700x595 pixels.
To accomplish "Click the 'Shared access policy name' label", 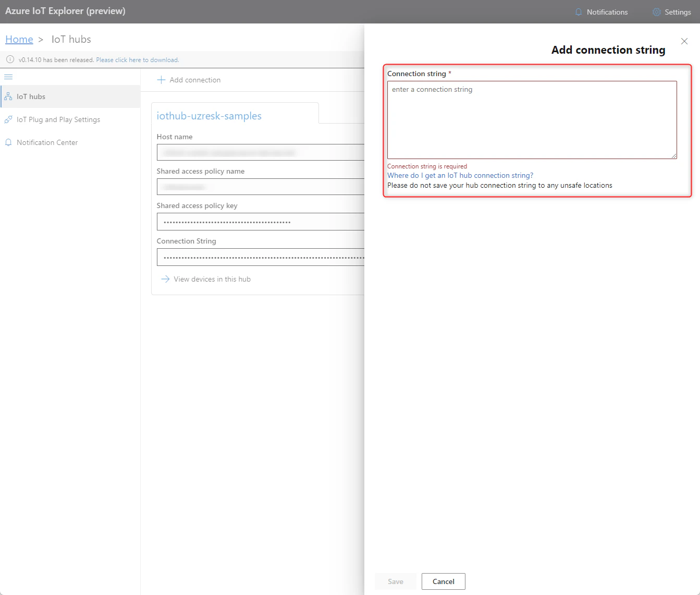I will click(201, 171).
